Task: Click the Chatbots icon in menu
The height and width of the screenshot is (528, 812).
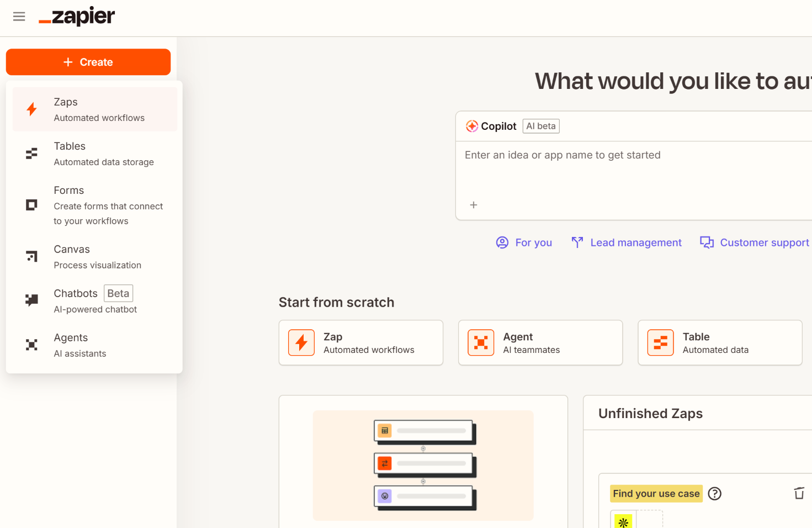Action: (x=32, y=300)
